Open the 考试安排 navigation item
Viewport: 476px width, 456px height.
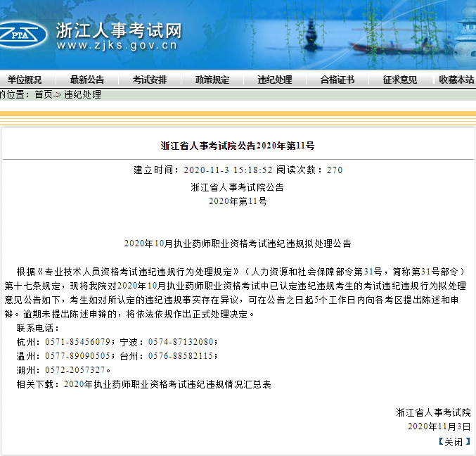(150, 80)
